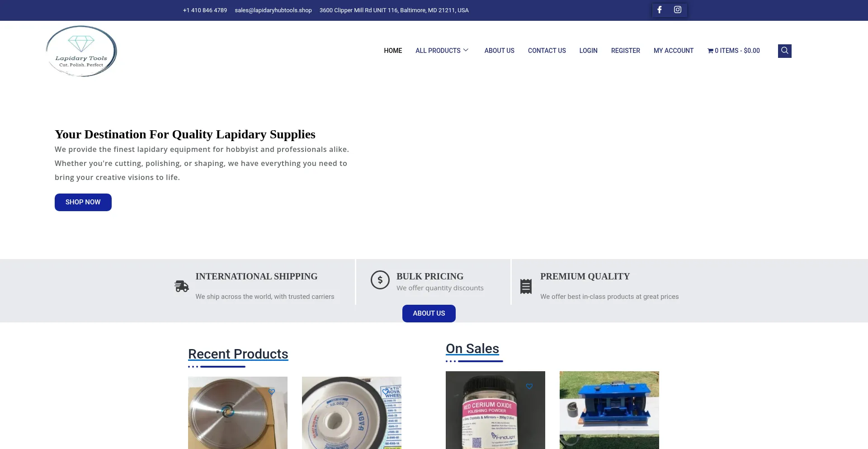Open the Facebook page icon
Viewport: 868px width, 449px height.
pos(660,9)
